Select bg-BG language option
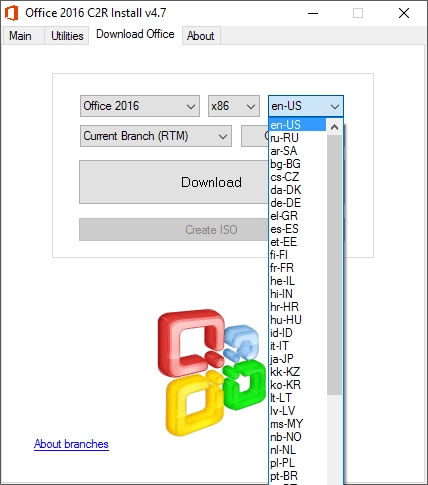Image resolution: width=428 pixels, height=485 pixels. tap(297, 164)
